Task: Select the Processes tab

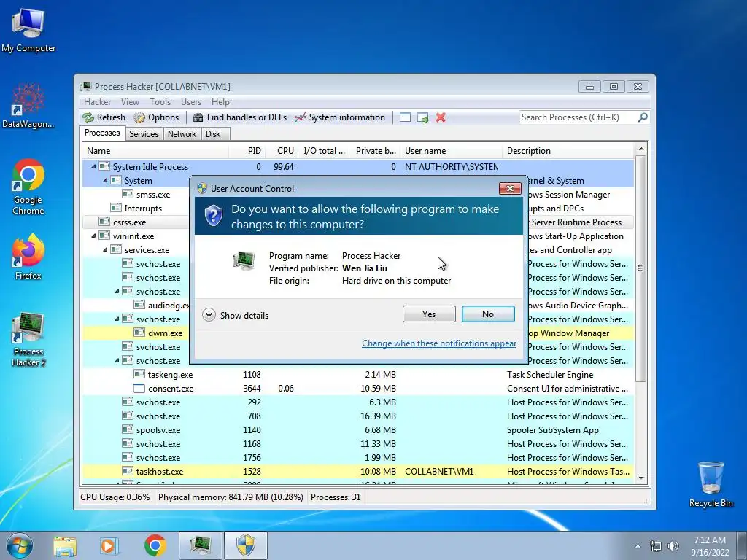Action: (102, 133)
